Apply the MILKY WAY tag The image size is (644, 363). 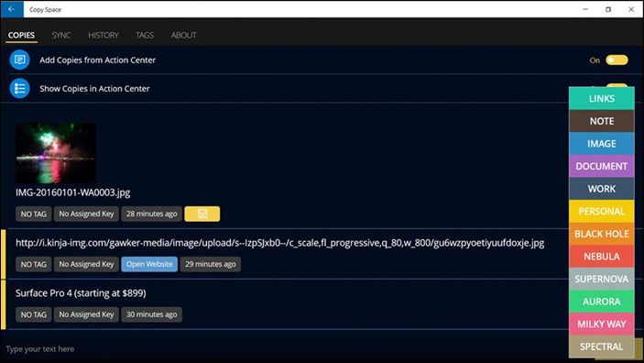click(x=602, y=324)
